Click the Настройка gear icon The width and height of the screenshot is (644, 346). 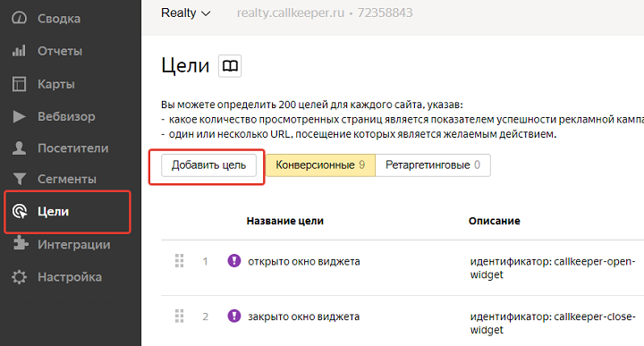click(19, 276)
